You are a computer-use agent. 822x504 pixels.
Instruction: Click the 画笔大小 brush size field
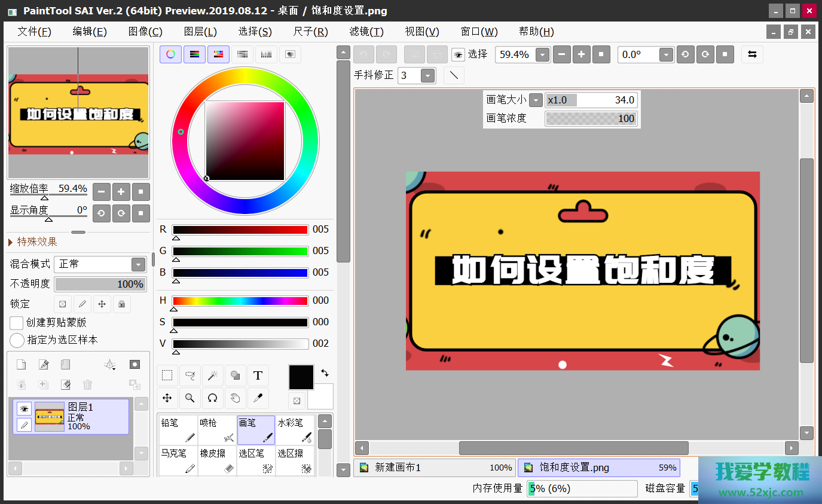[591, 100]
